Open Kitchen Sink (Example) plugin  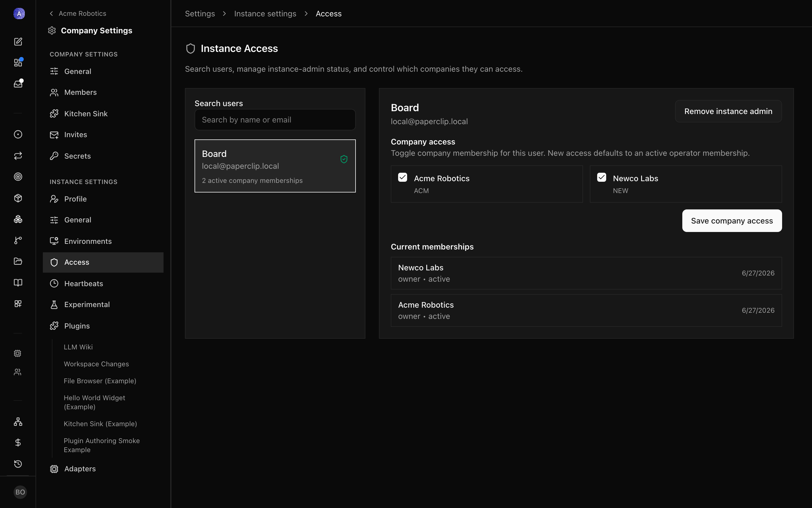coord(100,424)
